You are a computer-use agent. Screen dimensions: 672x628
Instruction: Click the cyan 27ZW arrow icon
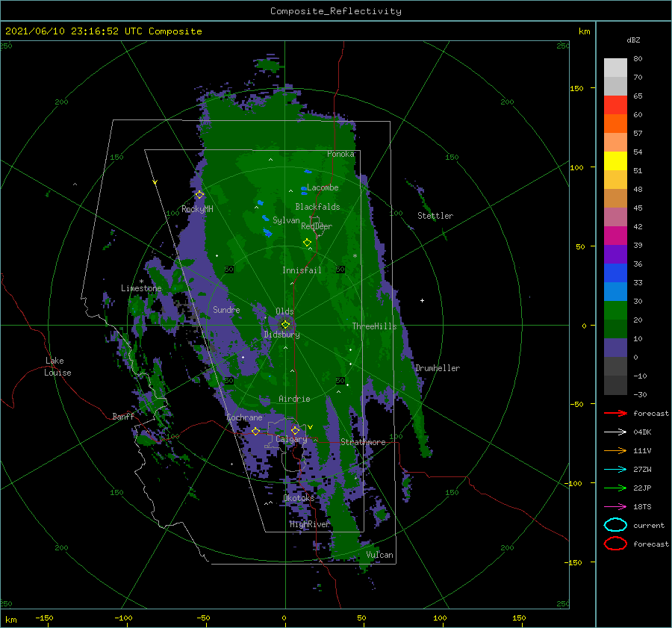coord(615,470)
